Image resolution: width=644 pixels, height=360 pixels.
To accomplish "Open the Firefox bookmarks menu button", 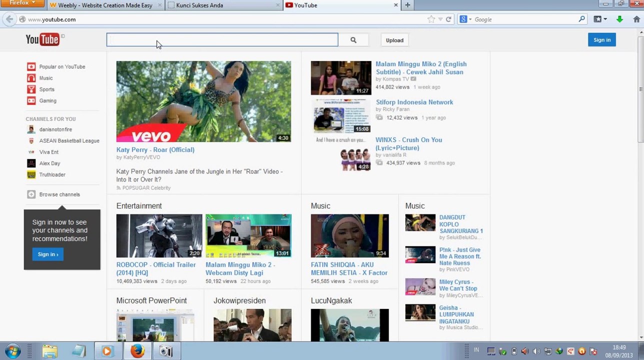I will (600, 19).
